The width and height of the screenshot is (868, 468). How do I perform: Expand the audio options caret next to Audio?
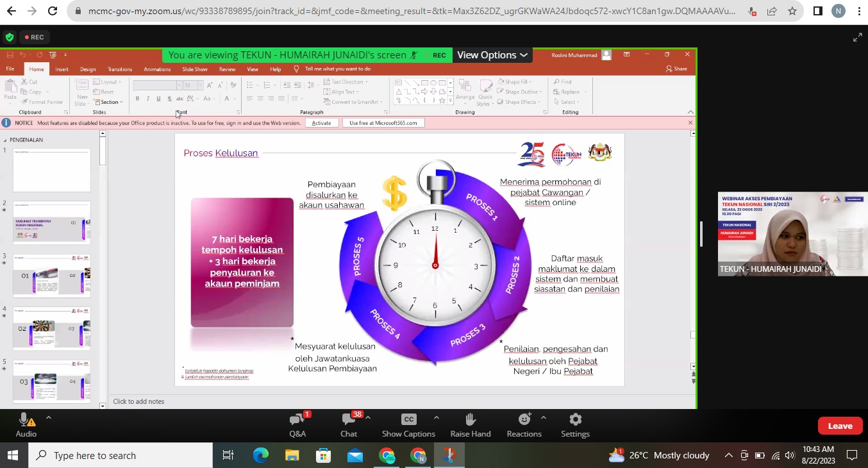click(48, 417)
